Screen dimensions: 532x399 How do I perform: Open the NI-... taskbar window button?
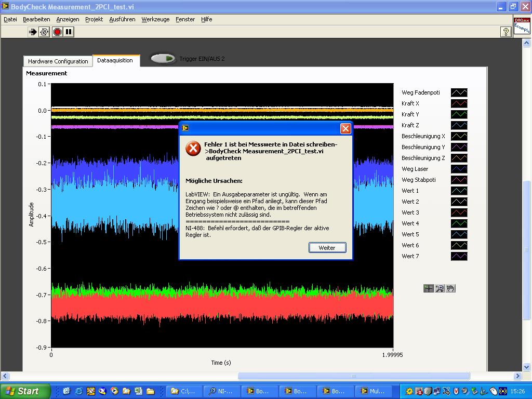click(x=220, y=391)
